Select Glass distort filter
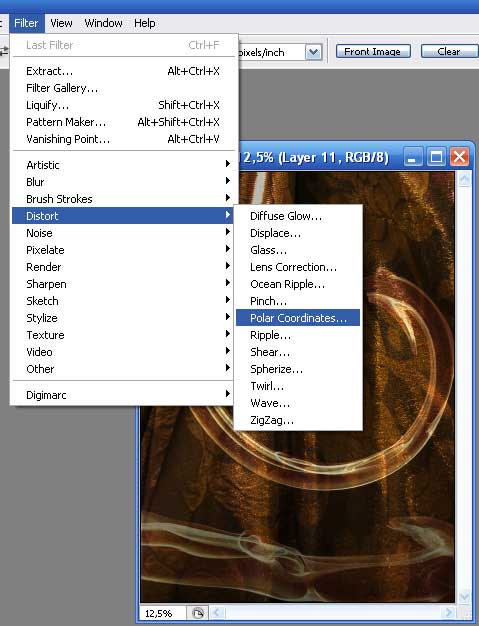 (x=298, y=250)
